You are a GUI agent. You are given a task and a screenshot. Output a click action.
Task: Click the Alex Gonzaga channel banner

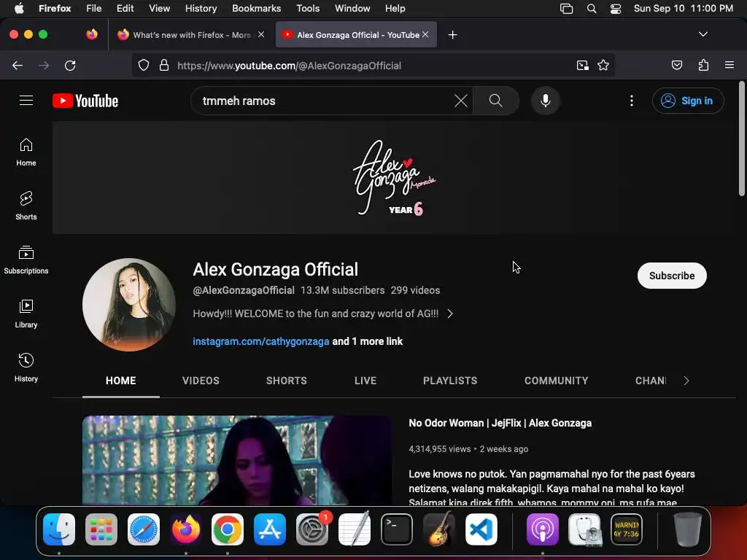pyautogui.click(x=394, y=177)
